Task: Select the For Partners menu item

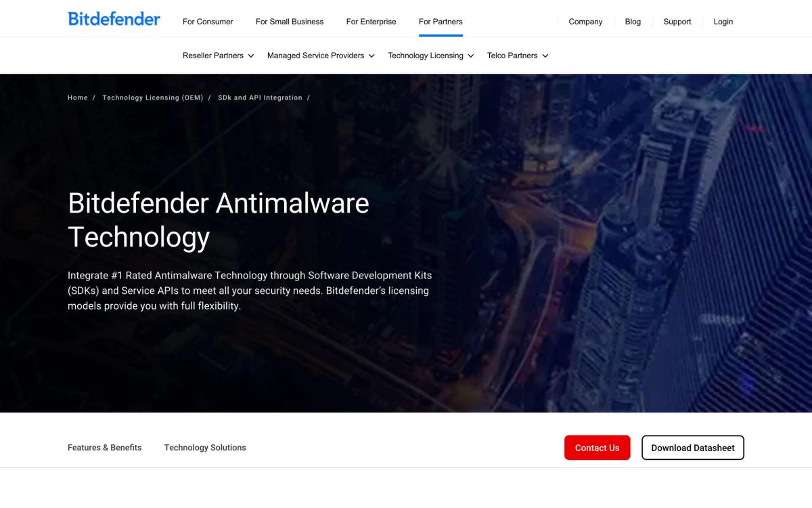Action: point(441,22)
